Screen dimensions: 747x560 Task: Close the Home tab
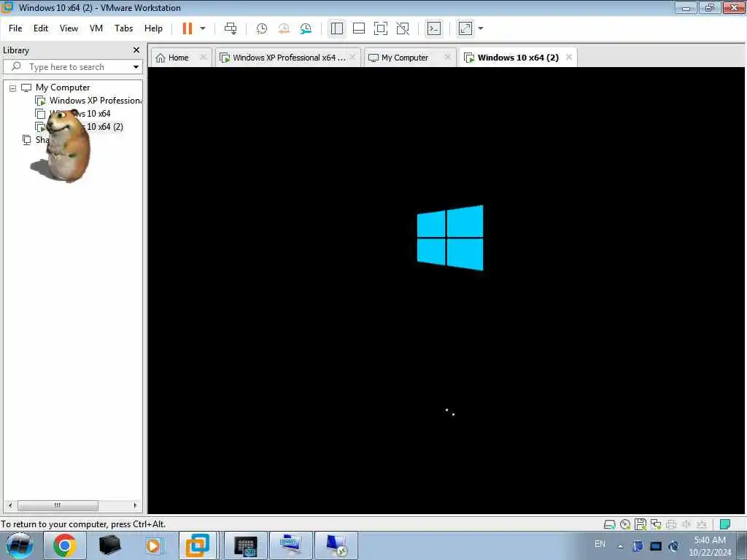[204, 57]
